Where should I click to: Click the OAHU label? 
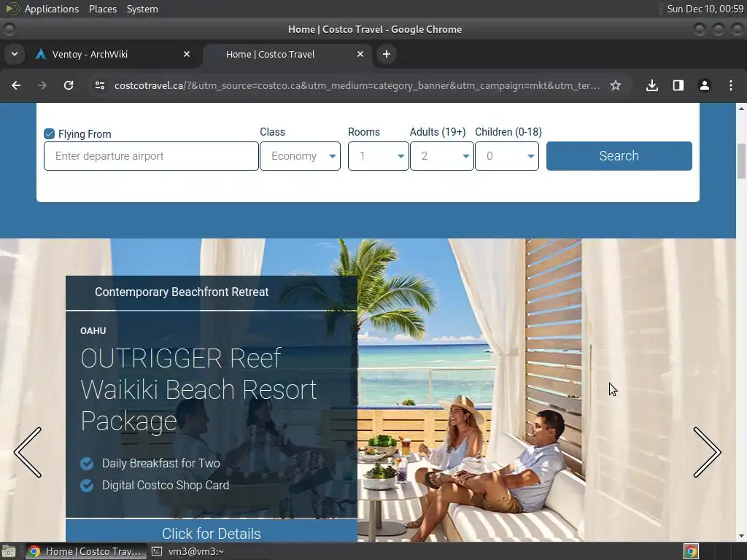[x=93, y=331]
